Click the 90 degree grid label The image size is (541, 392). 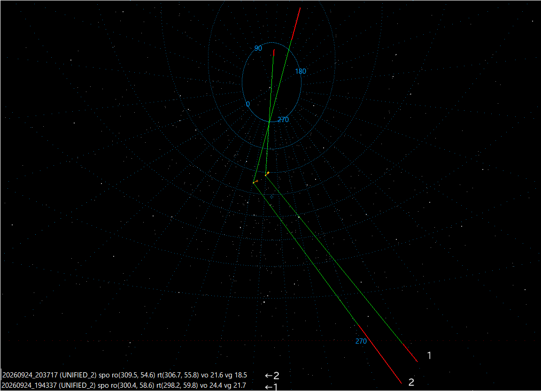[x=258, y=49]
